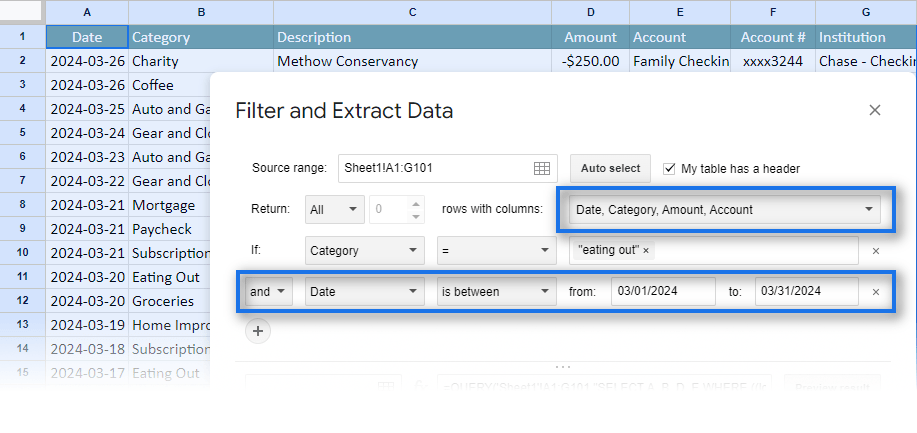Viewport: 917px width, 433px height.
Task: Click the Charity category cell
Action: (x=201, y=61)
